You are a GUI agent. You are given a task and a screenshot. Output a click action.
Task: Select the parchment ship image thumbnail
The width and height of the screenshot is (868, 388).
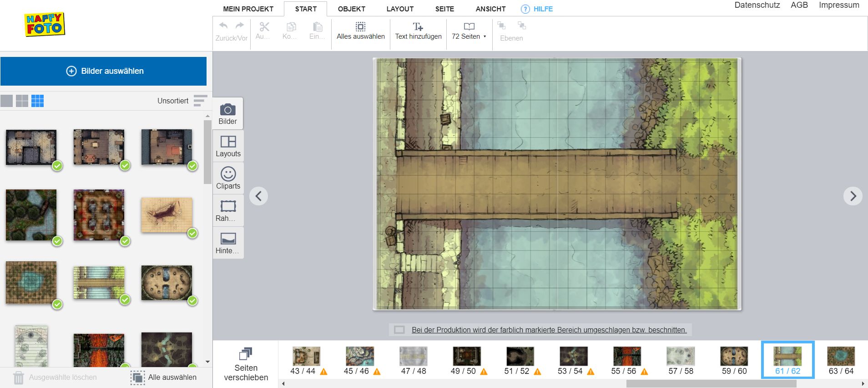coord(167,215)
